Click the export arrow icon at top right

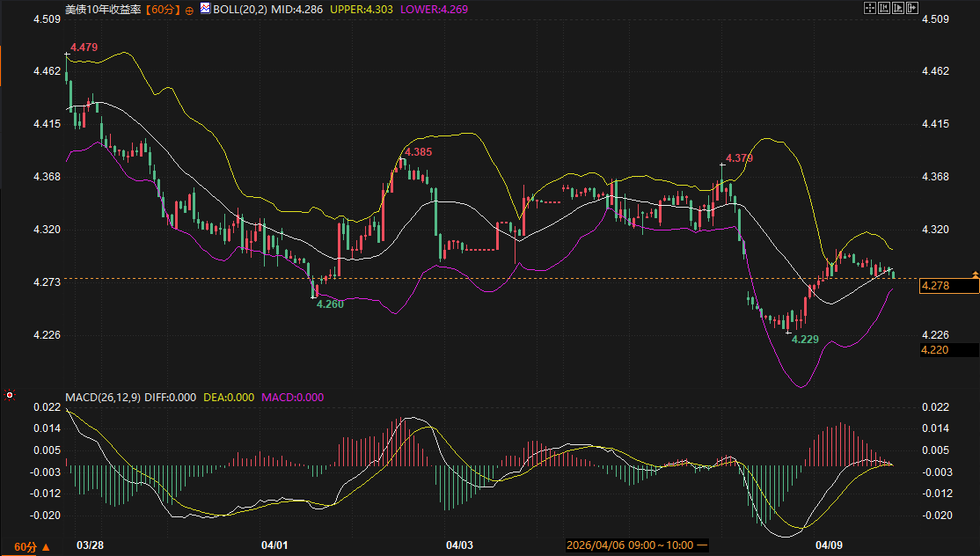[912, 8]
